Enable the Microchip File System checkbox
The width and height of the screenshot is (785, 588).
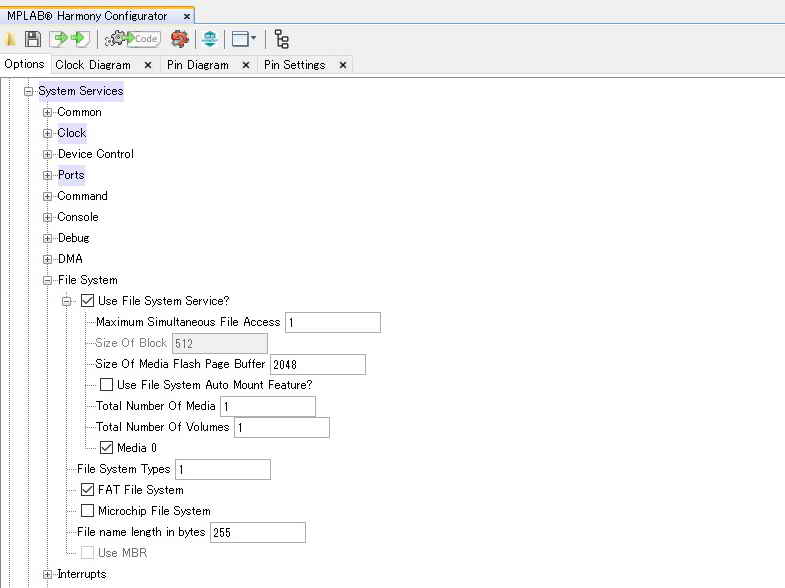87,510
